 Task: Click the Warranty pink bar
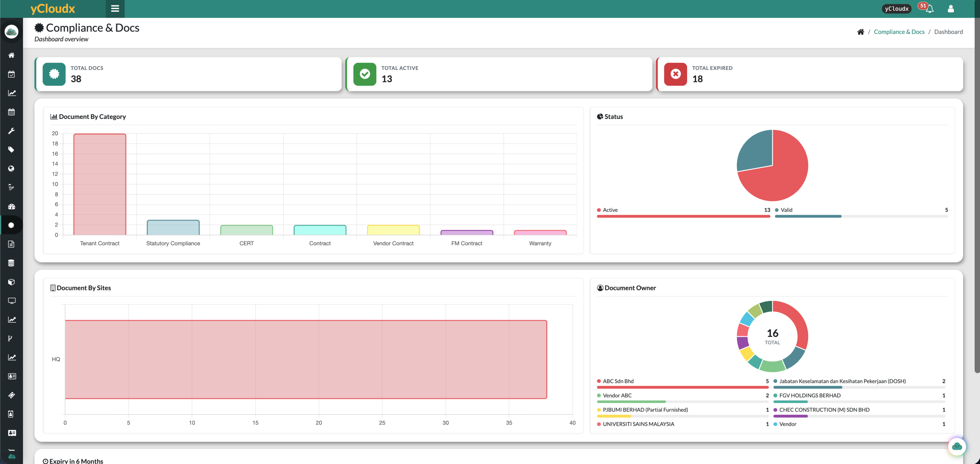pyautogui.click(x=540, y=233)
